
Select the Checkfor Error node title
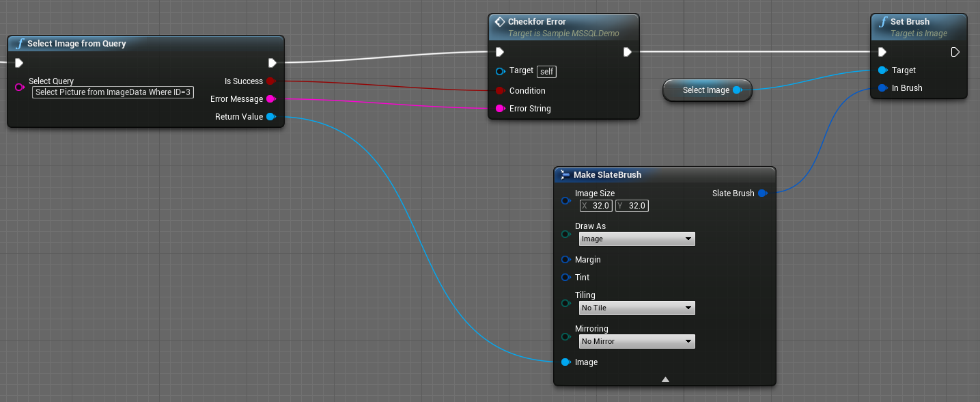pos(537,22)
